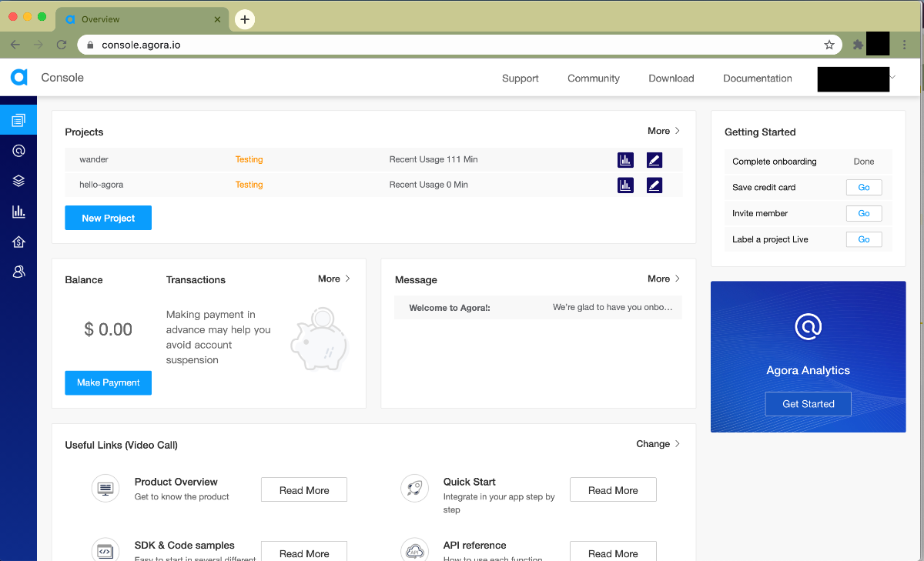
Task: Click the Quick Start rocket icon
Action: 414,489
